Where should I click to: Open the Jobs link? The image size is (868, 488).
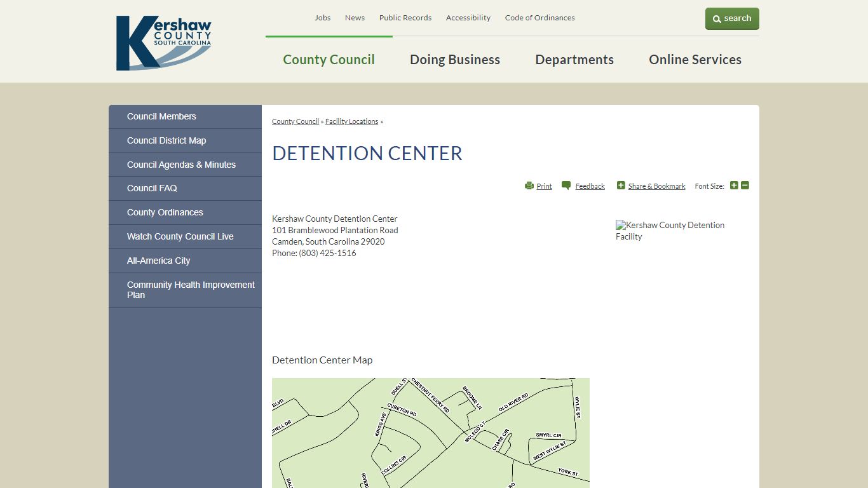(x=323, y=18)
